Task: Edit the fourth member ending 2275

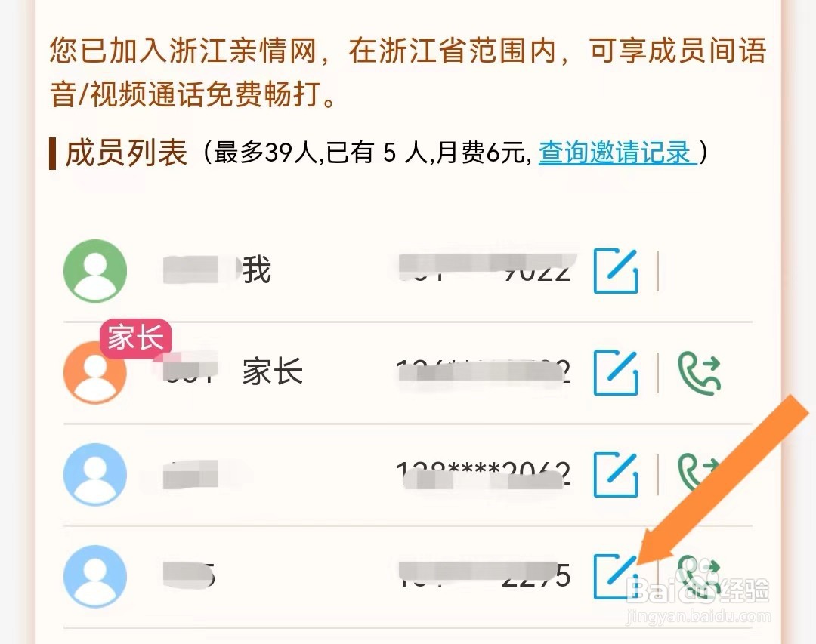Action: coord(617,576)
